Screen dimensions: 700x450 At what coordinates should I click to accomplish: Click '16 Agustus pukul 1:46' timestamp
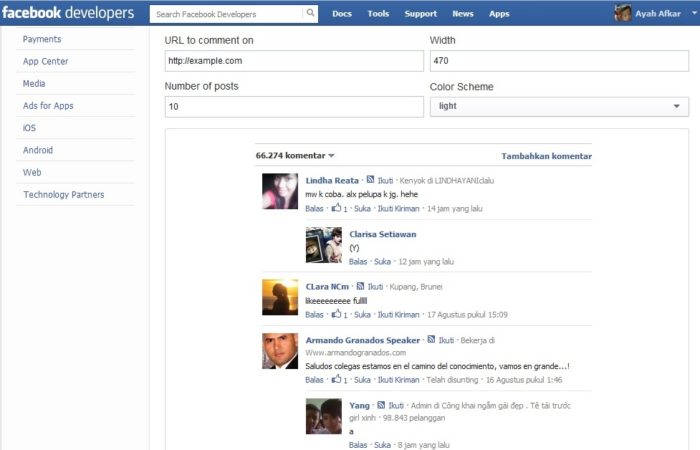click(524, 380)
